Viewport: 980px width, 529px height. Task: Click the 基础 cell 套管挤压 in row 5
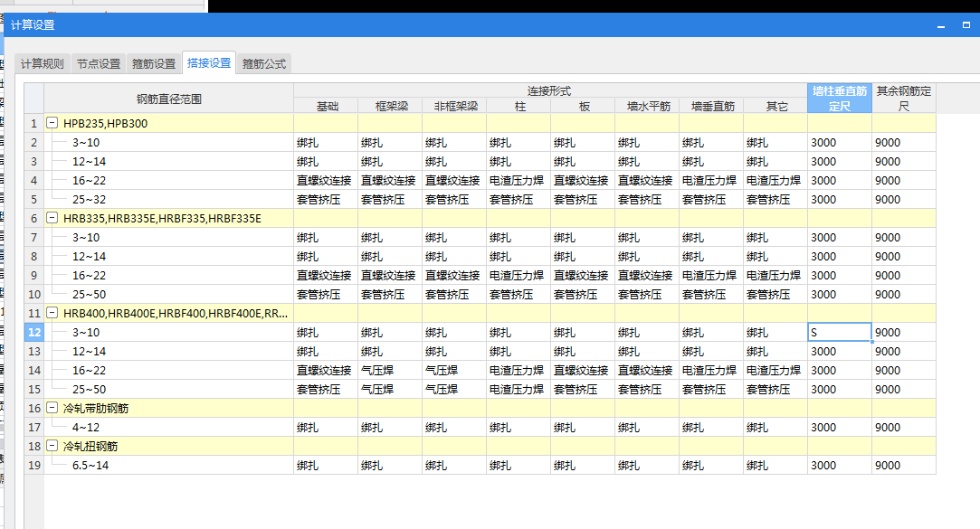[x=327, y=199]
